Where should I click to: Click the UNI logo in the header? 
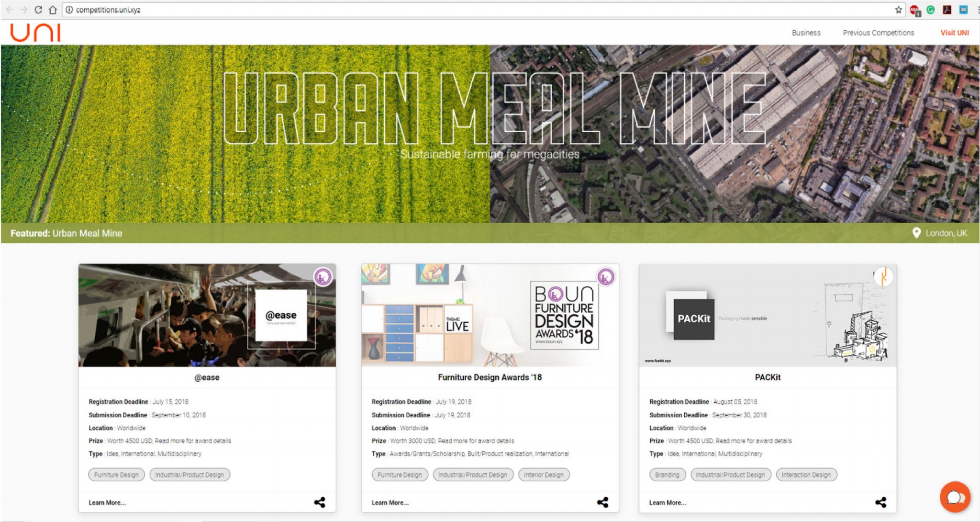pyautogui.click(x=35, y=33)
